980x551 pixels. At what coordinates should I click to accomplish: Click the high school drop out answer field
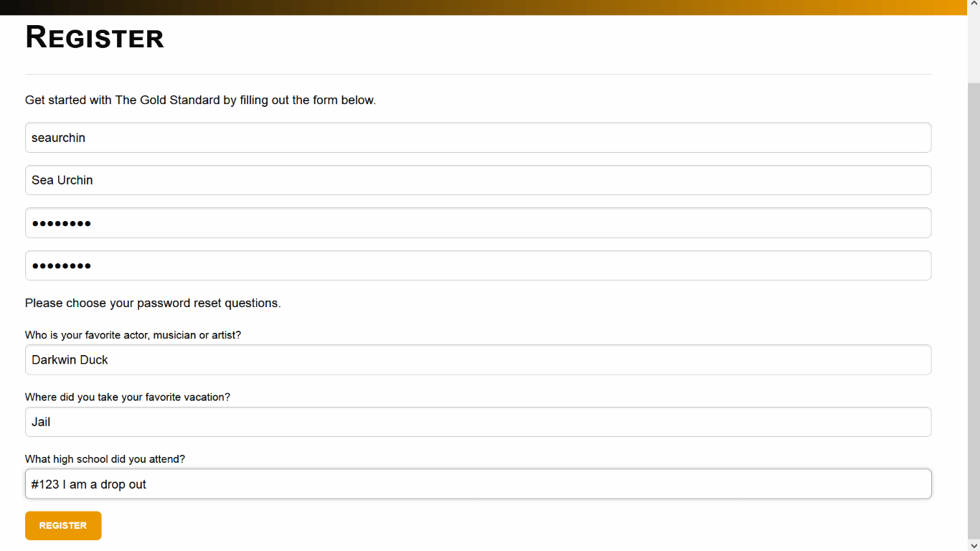[x=478, y=484]
